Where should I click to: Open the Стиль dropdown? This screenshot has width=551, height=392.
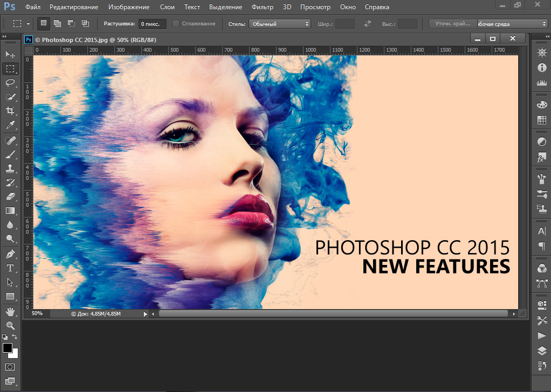coord(279,24)
